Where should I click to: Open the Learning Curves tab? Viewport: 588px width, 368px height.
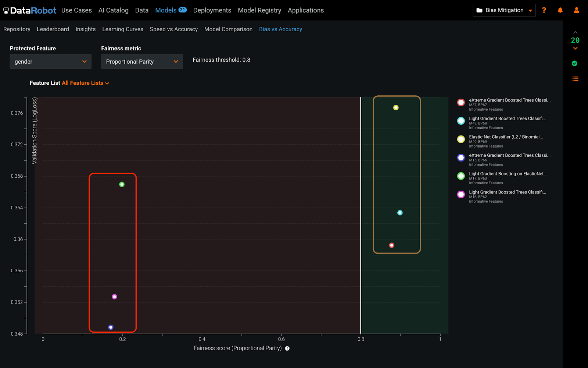[x=122, y=29]
